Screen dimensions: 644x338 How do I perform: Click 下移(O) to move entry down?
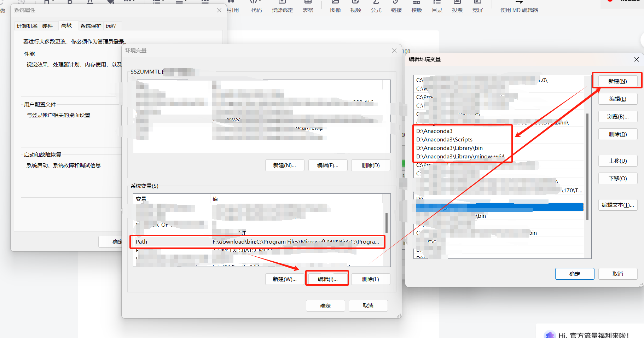(x=617, y=178)
